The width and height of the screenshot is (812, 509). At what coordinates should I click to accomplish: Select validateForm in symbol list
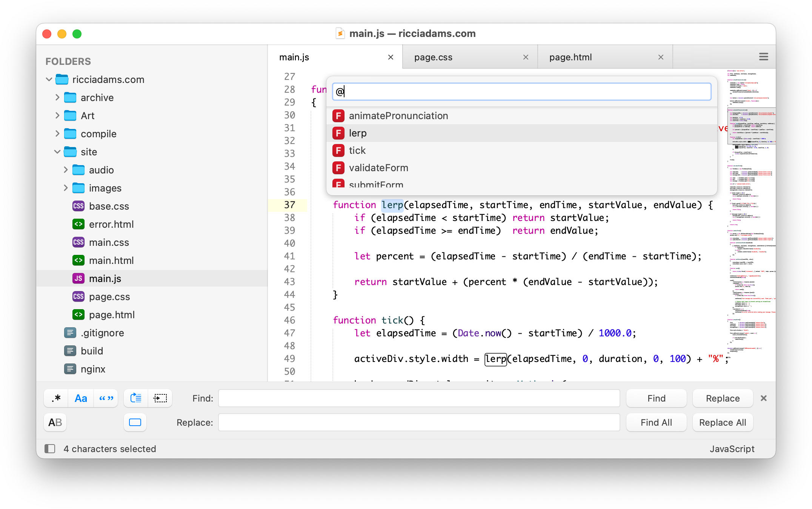[378, 168]
